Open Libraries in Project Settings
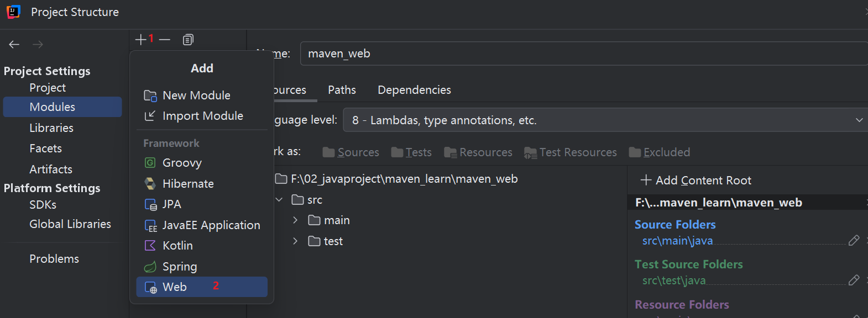This screenshot has height=318, width=868. click(x=51, y=128)
